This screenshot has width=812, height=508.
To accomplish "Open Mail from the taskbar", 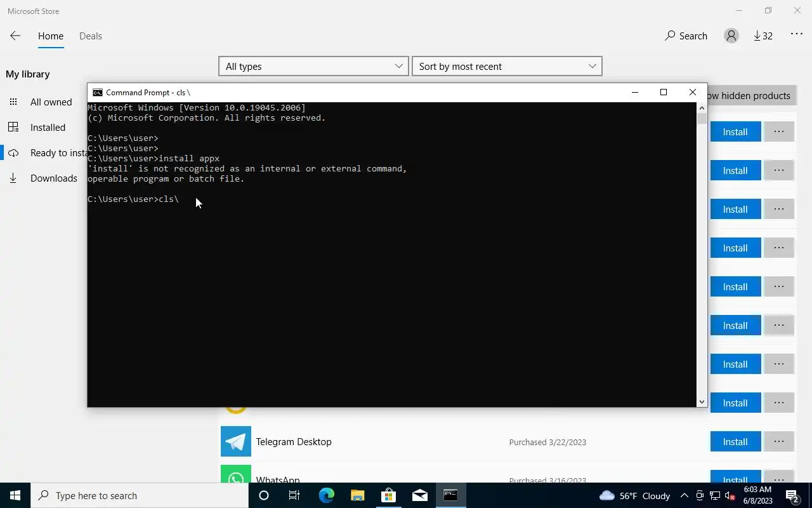I will 419,495.
